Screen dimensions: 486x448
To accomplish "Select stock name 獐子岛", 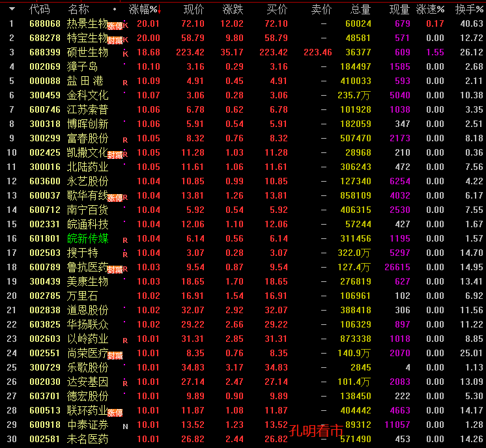I will [x=83, y=66].
